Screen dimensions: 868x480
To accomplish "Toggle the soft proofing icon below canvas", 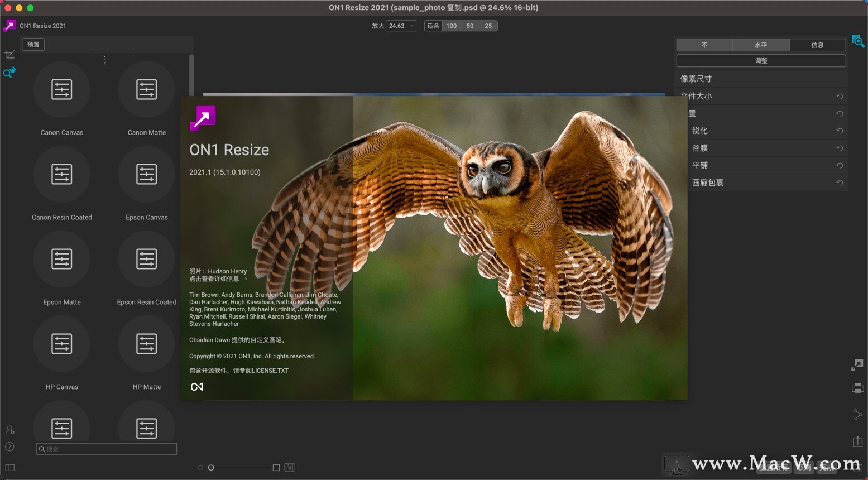I will (290, 468).
